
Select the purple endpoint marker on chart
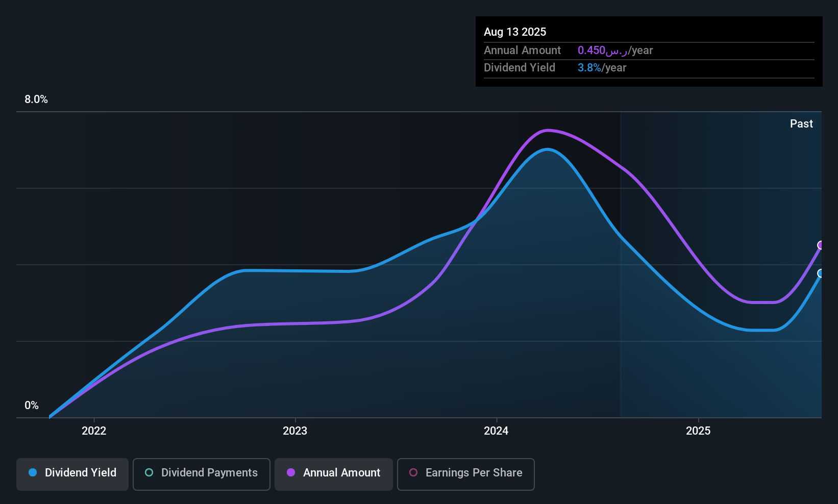(821, 245)
